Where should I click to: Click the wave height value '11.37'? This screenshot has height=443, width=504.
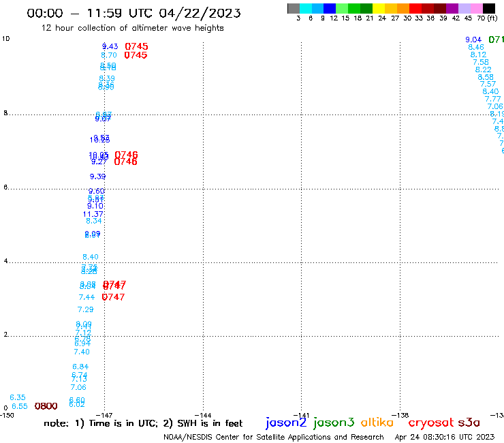[93, 214]
